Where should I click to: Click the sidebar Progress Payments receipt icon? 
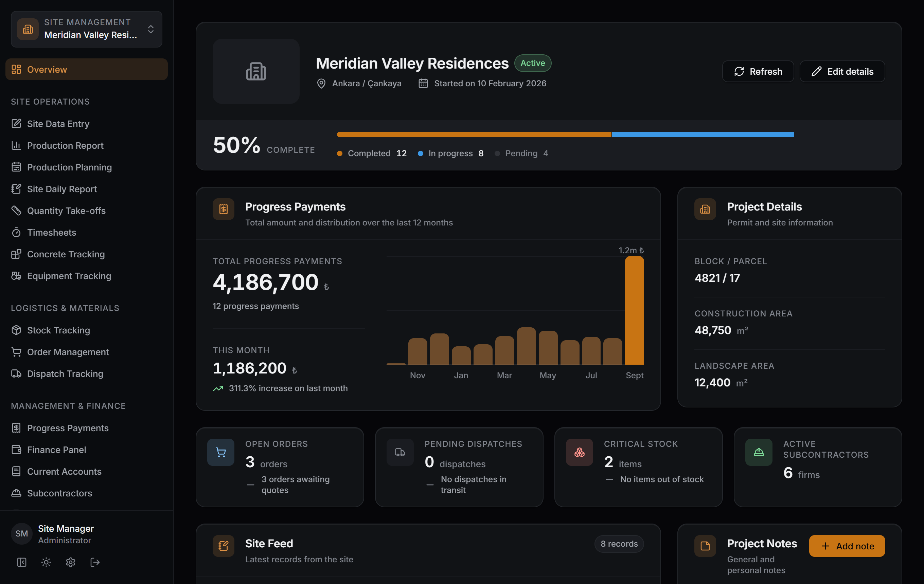[x=16, y=428]
